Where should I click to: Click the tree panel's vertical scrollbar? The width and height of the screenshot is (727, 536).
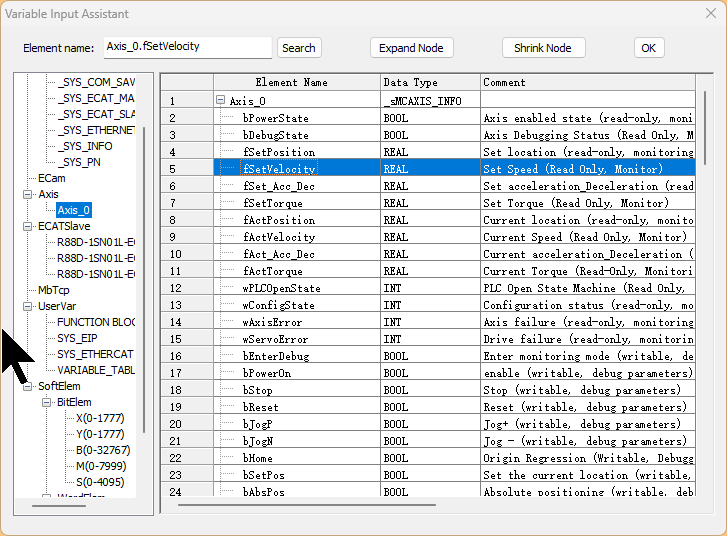pyautogui.click(x=144, y=280)
